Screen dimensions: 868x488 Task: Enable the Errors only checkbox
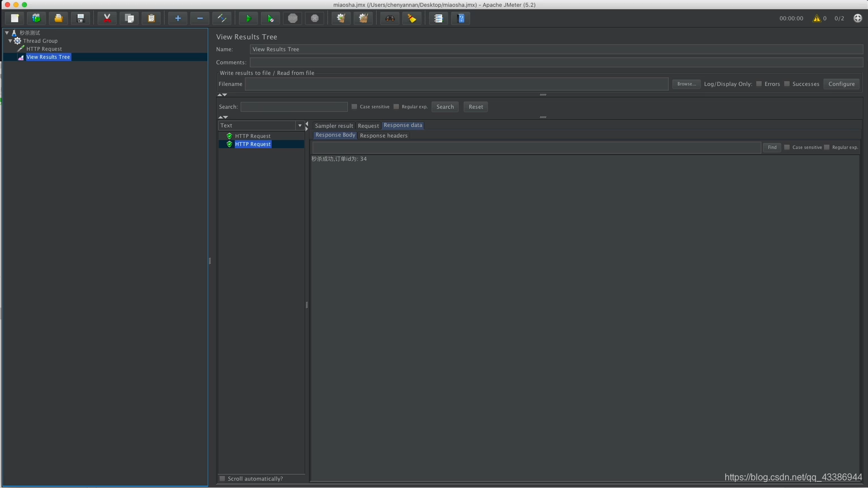(759, 84)
